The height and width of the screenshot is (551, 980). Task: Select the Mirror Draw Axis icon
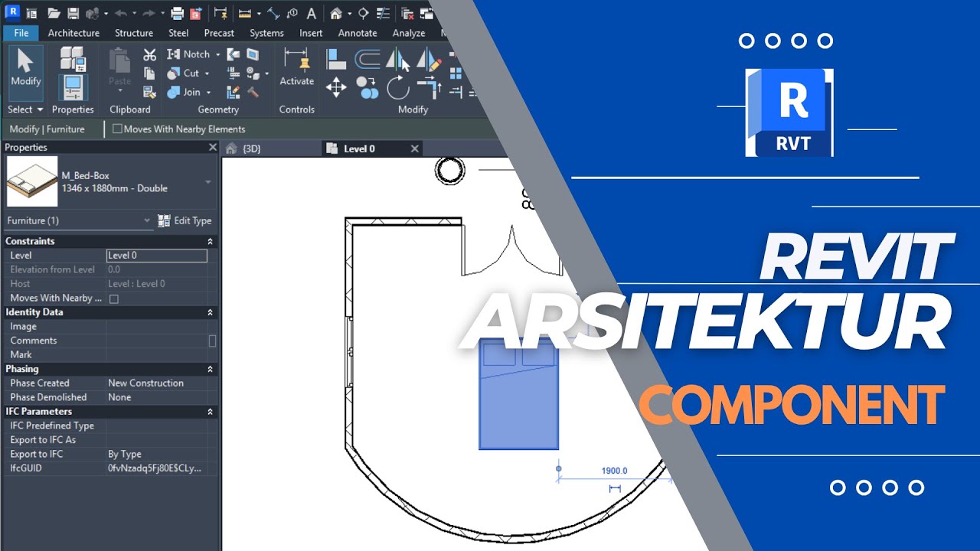click(429, 59)
